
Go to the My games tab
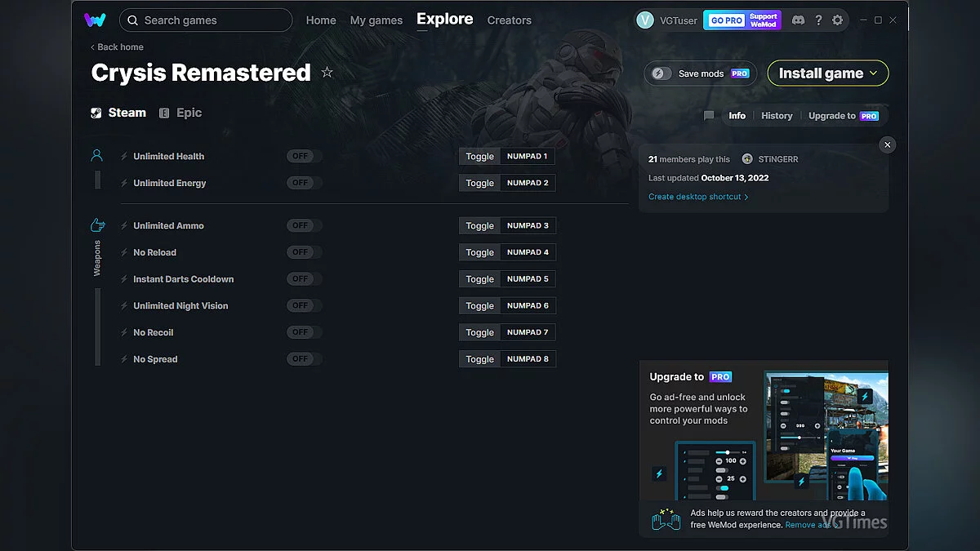(376, 20)
